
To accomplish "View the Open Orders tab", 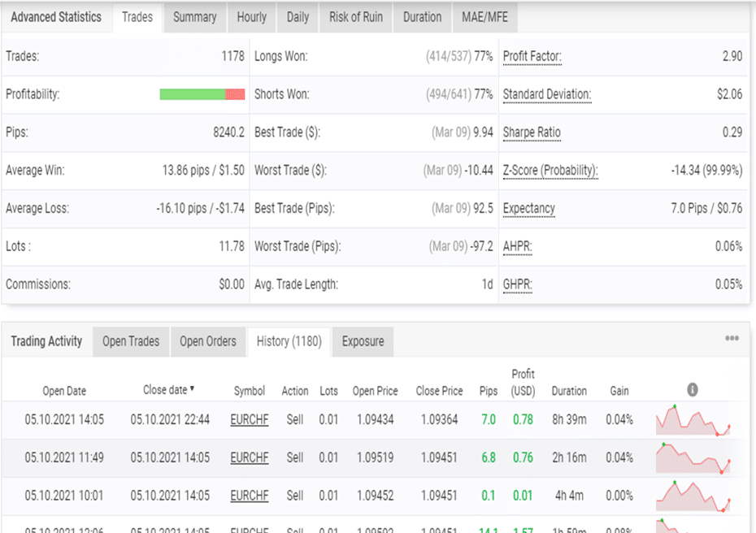I will point(208,341).
